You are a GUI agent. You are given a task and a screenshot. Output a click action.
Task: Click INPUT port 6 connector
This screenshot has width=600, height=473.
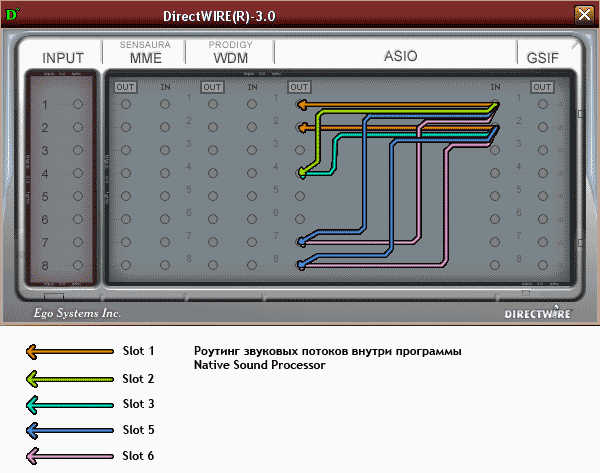(x=78, y=219)
